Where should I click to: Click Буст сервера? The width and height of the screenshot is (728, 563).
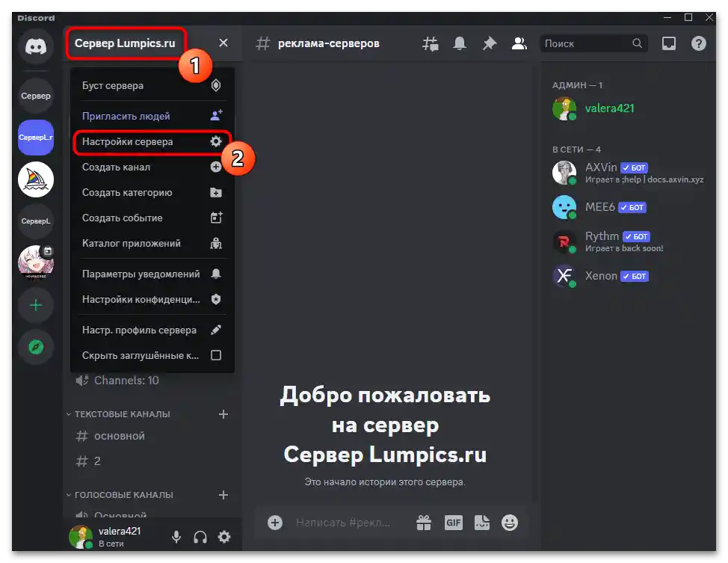pos(113,85)
